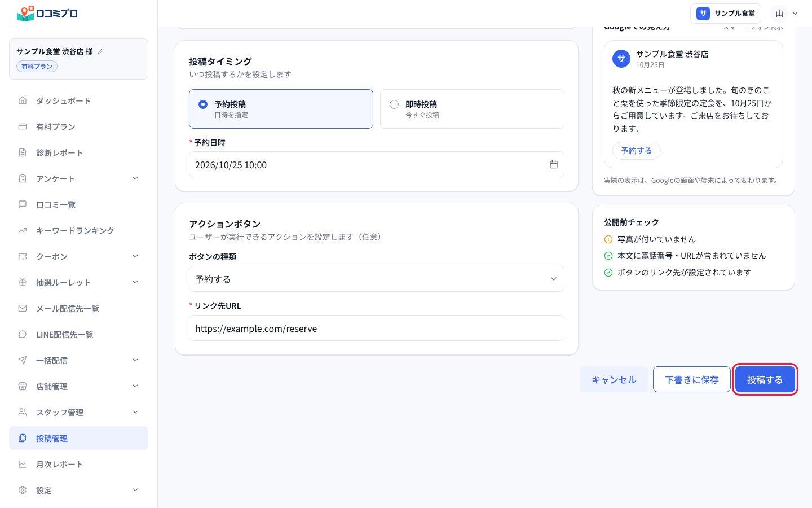Click the クーポン ticket icon
Screen dimensions: 812x508
(x=23, y=256)
